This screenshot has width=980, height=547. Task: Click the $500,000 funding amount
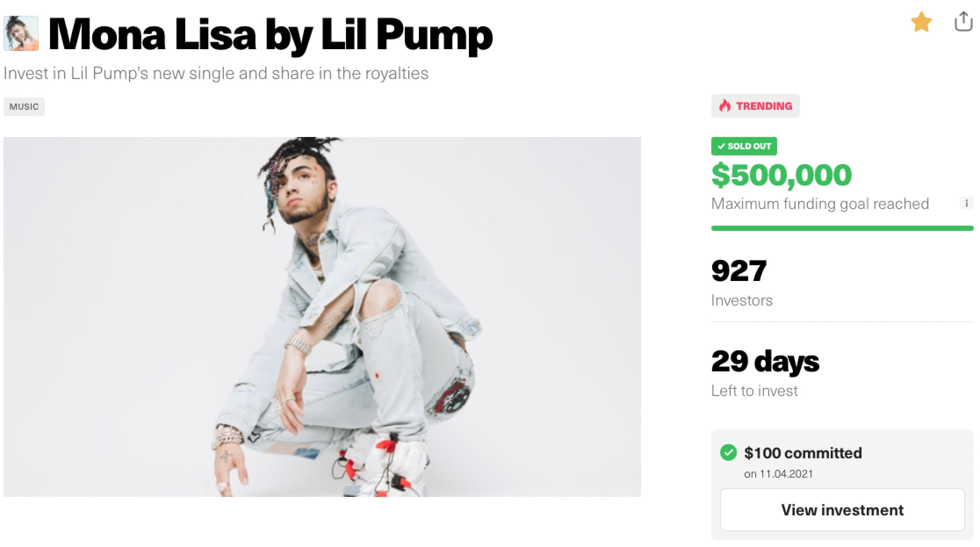(x=782, y=175)
